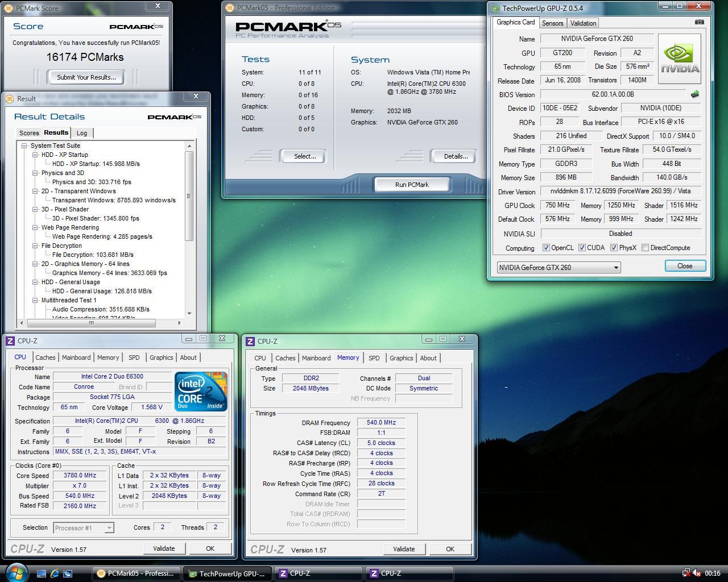Click Validate in left CPU-Z window
The width and height of the screenshot is (728, 582).
(x=164, y=548)
